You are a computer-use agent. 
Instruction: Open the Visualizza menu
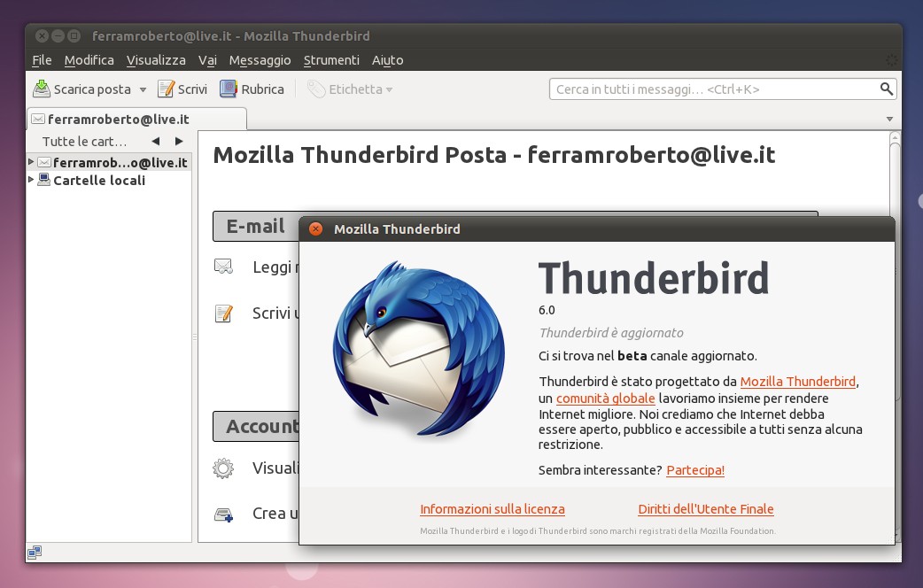[156, 60]
